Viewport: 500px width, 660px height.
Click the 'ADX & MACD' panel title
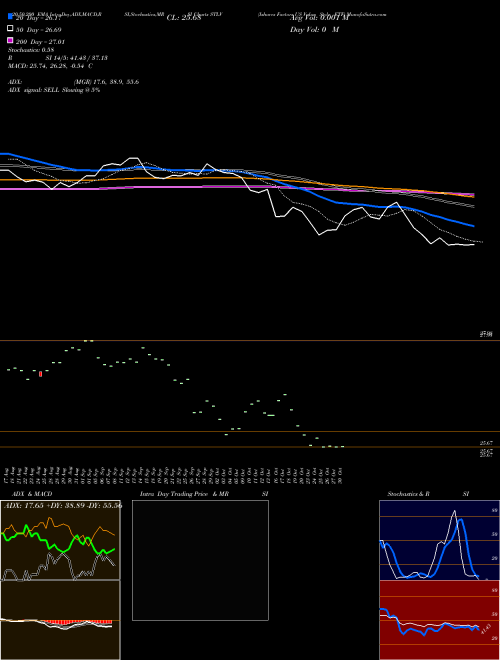click(x=32, y=494)
